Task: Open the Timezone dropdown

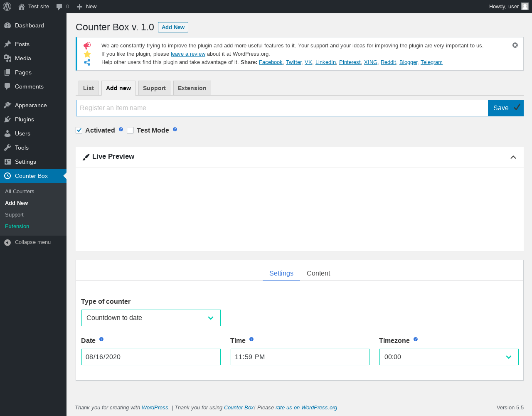Action: pos(449,357)
